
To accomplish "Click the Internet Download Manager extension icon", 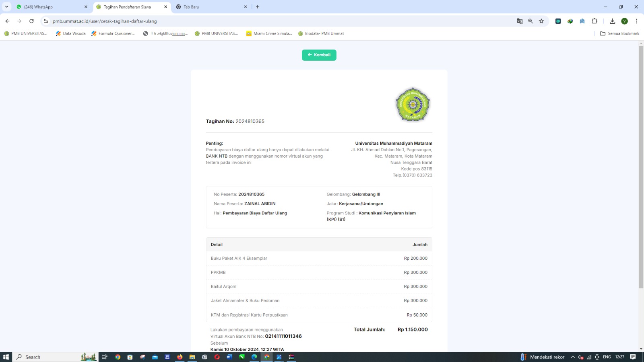I will pos(570,21).
